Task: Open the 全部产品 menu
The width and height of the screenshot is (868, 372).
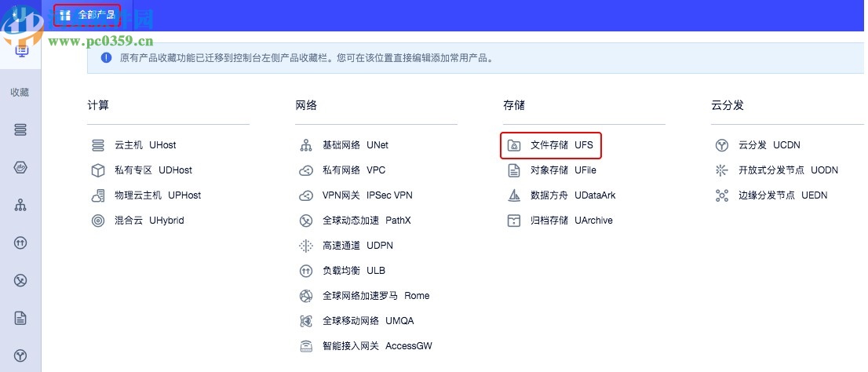Action: pyautogui.click(x=87, y=15)
